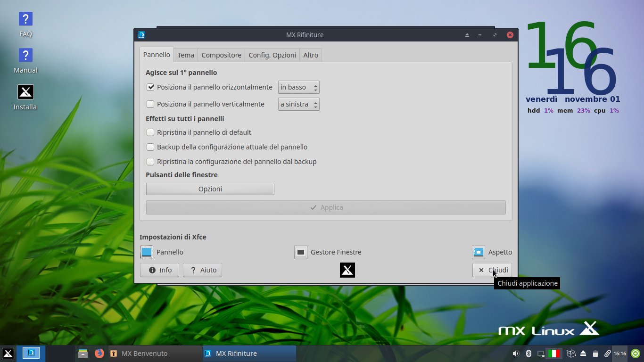
Task: Select the Pannello tab
Action: tap(157, 55)
